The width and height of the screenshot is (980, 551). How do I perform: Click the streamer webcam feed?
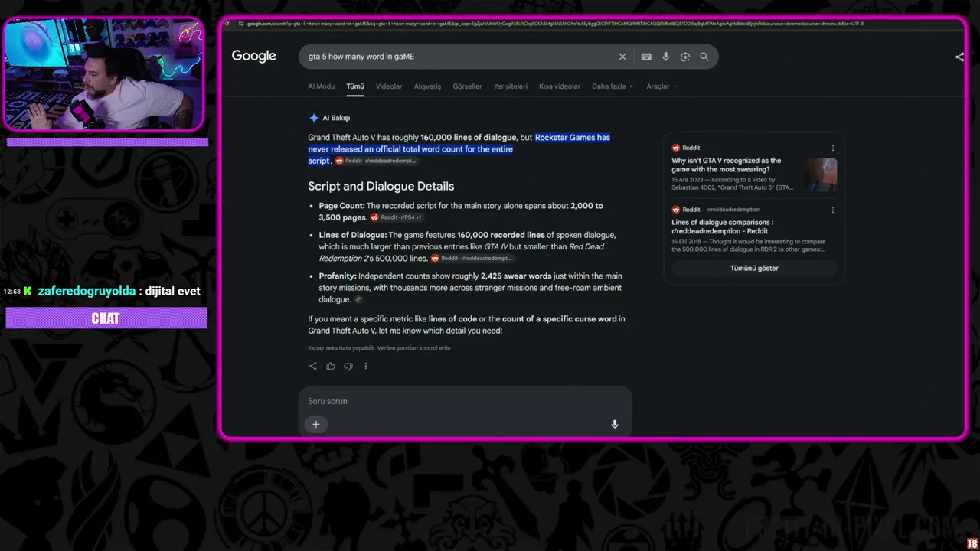[x=104, y=74]
